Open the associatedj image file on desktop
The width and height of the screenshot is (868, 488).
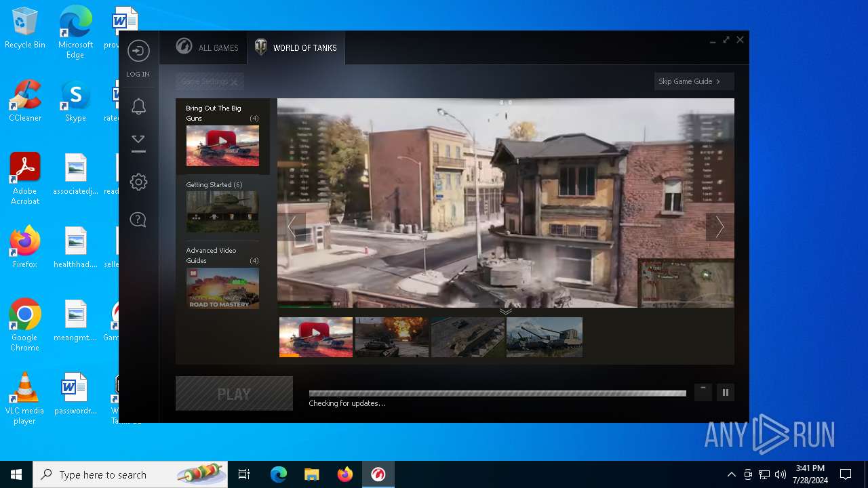pos(75,174)
